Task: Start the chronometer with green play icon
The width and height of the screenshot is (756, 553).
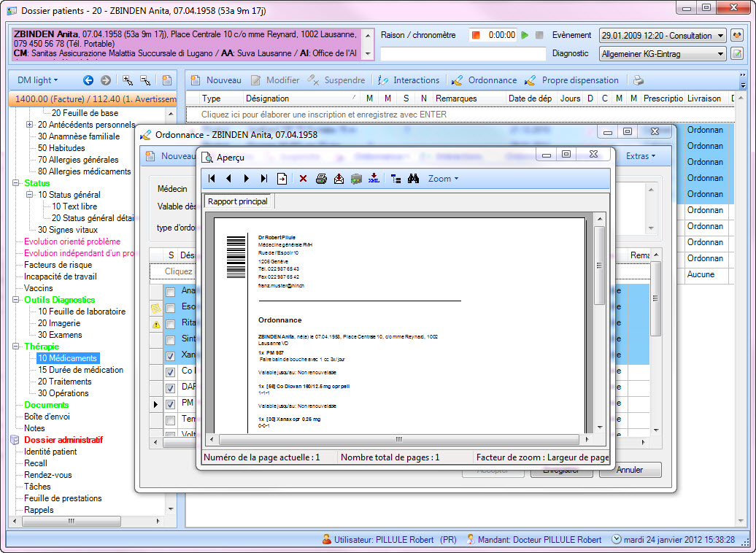Action: pyautogui.click(x=525, y=35)
